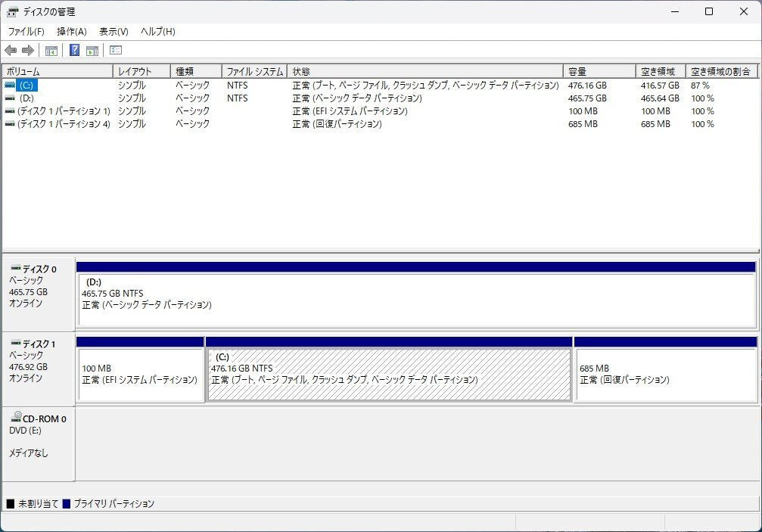Click the Disk Management window title bar icon
Viewport: 762px width, 532px height.
12,11
